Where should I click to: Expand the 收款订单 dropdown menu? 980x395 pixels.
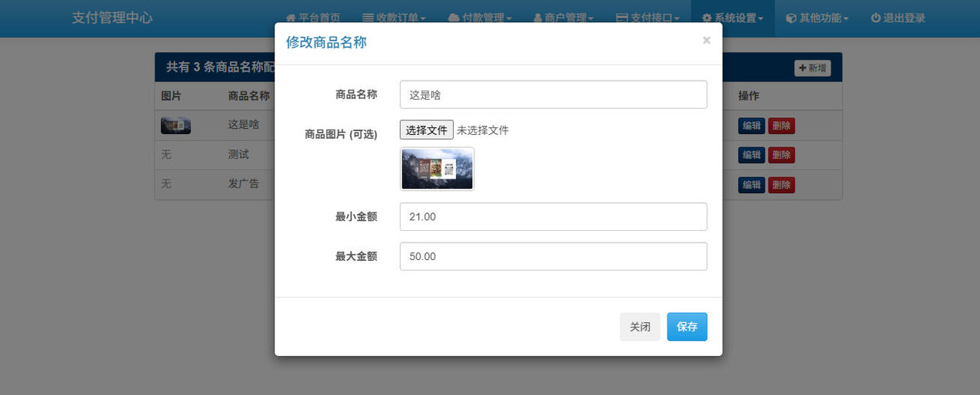[394, 18]
